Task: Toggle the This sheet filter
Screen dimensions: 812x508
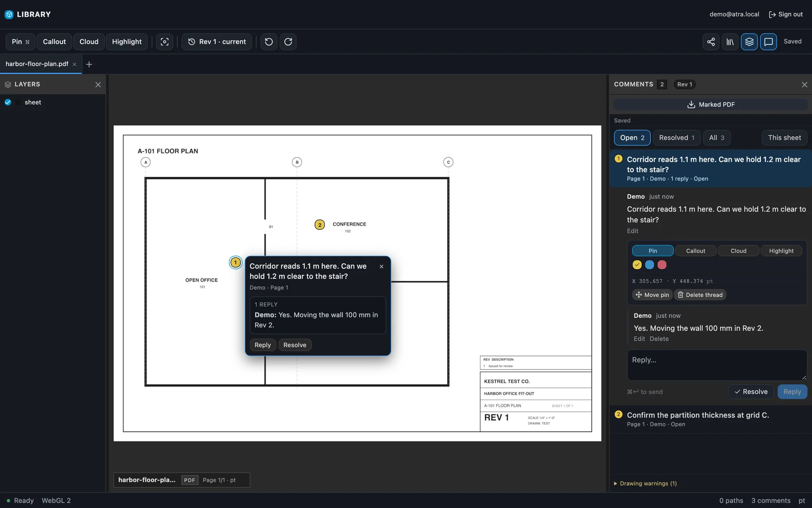Action: [784, 138]
